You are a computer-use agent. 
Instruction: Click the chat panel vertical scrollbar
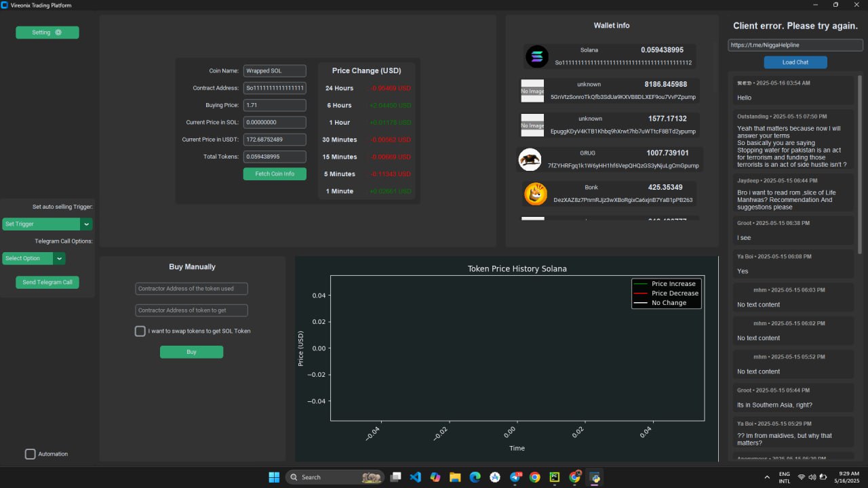point(861,163)
